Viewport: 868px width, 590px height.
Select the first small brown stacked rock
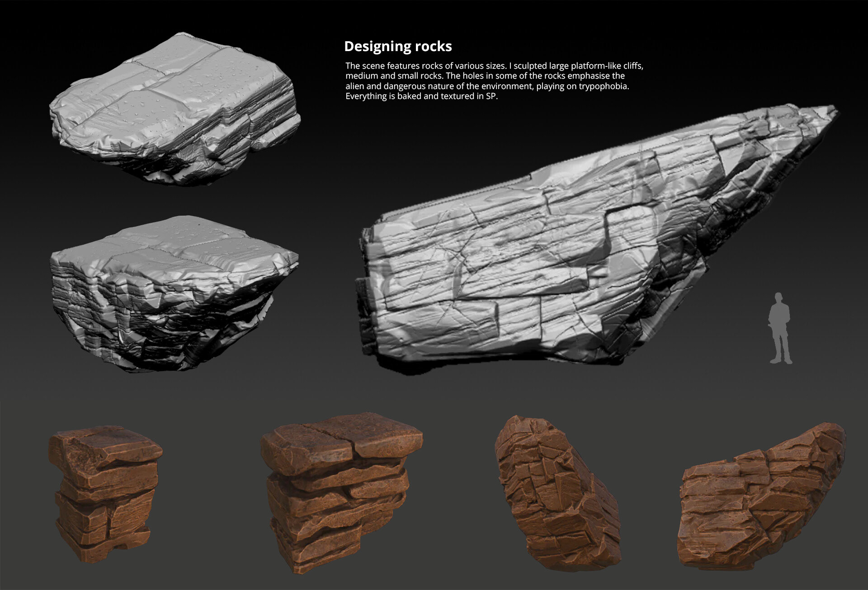pyautogui.click(x=105, y=492)
